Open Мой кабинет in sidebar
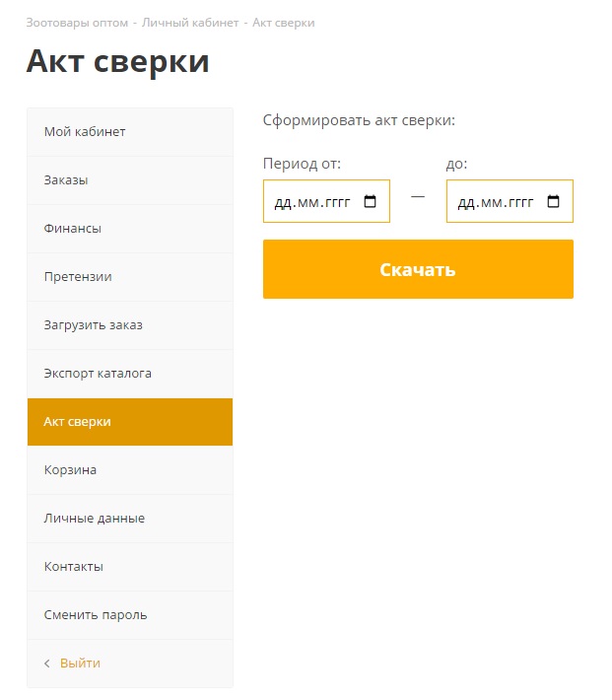This screenshot has height=700, width=612. coord(130,132)
